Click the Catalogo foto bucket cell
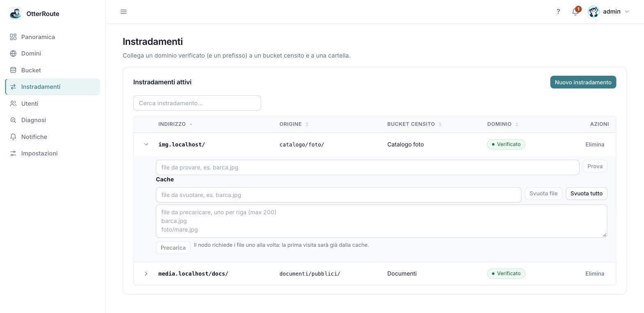The width and height of the screenshot is (644, 313). tap(405, 144)
